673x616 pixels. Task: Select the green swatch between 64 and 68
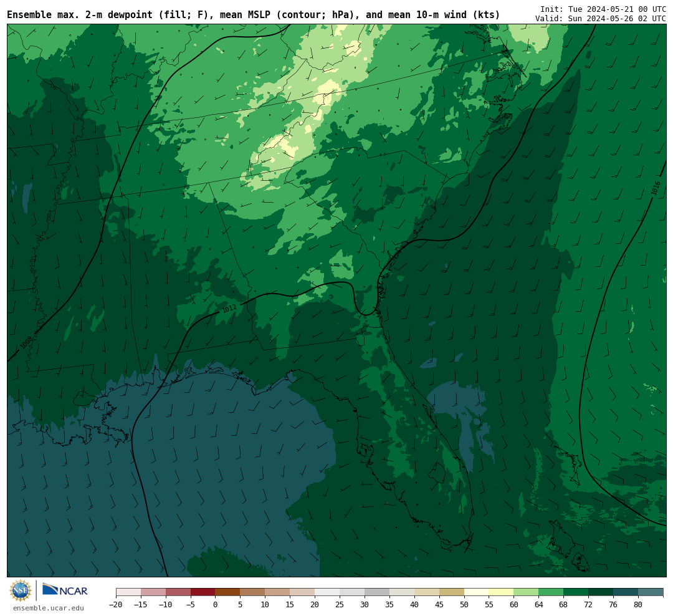[x=551, y=592]
